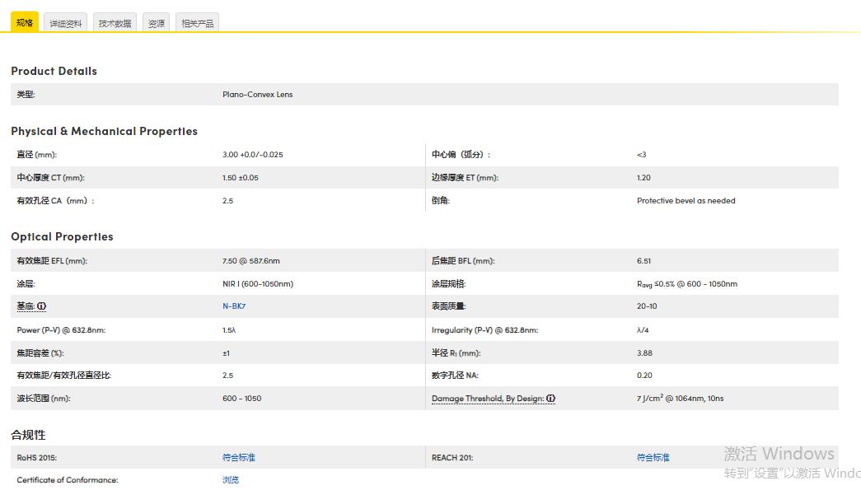The image size is (861, 504).
Task: Click the Plano-Convex Lens type value
Action: tap(257, 95)
